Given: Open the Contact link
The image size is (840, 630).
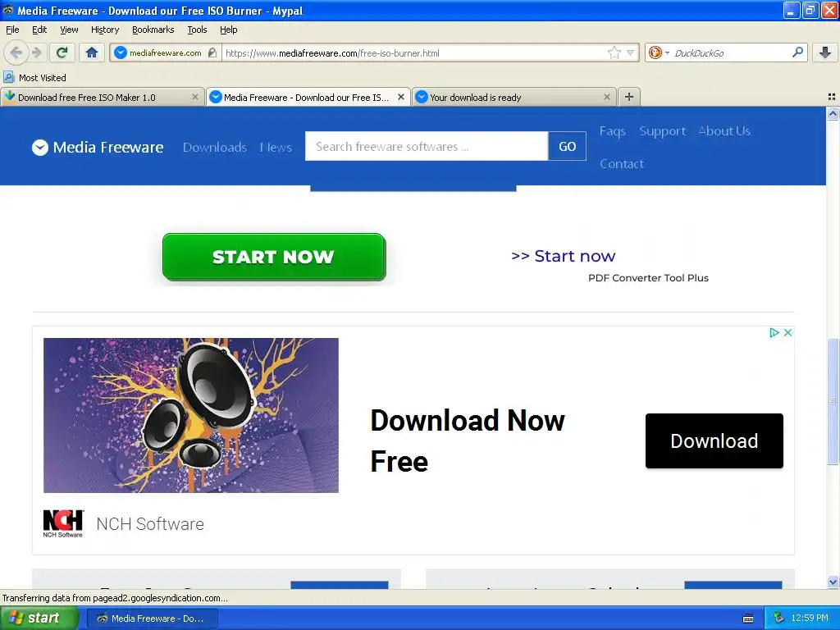Looking at the screenshot, I should 622,164.
